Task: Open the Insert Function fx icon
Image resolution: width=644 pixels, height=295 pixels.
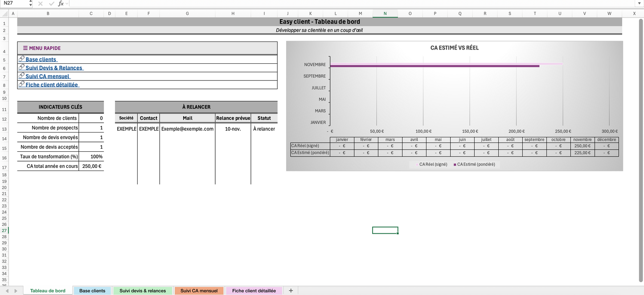Action: tap(61, 3)
